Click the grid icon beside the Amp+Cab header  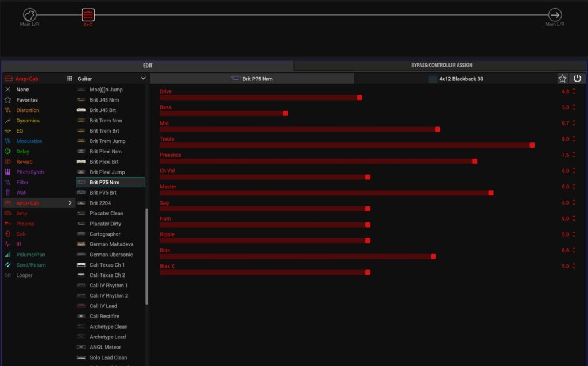click(x=69, y=79)
